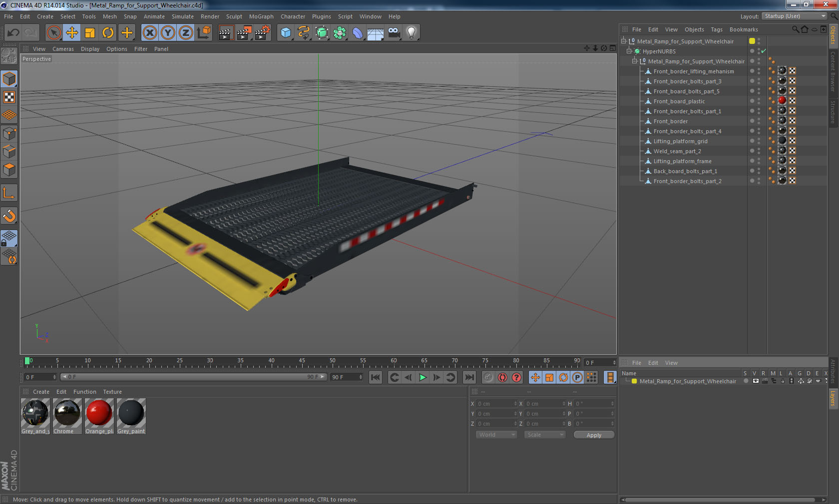Open the viewport Cameras menu
This screenshot has height=504, width=839.
coord(63,49)
